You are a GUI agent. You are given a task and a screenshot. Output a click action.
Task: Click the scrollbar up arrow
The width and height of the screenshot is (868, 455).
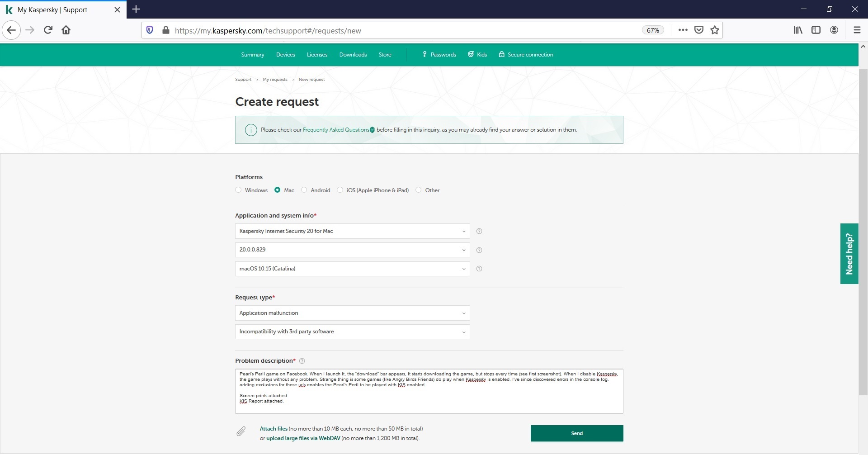point(863,47)
